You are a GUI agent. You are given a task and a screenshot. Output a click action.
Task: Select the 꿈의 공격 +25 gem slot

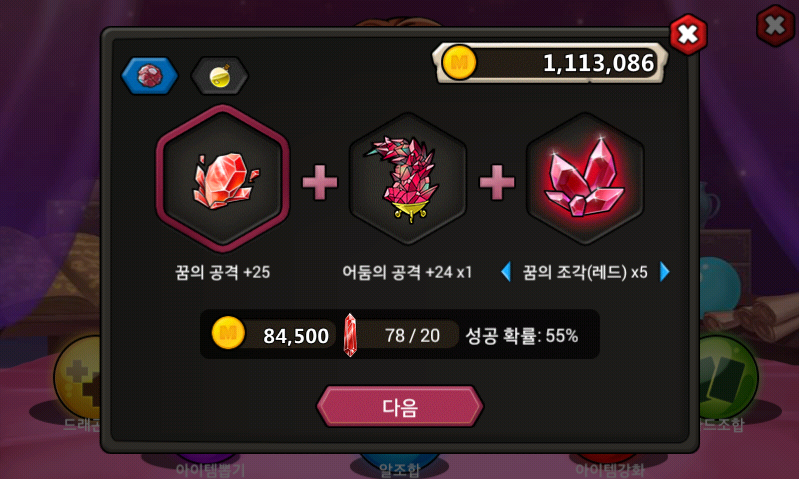[223, 178]
